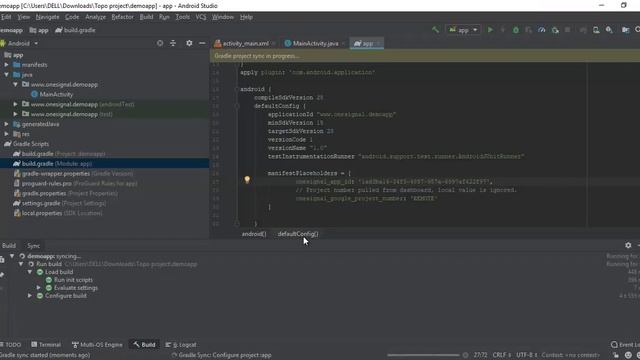Open the Code menu
This screenshot has height=360, width=640.
click(72, 17)
